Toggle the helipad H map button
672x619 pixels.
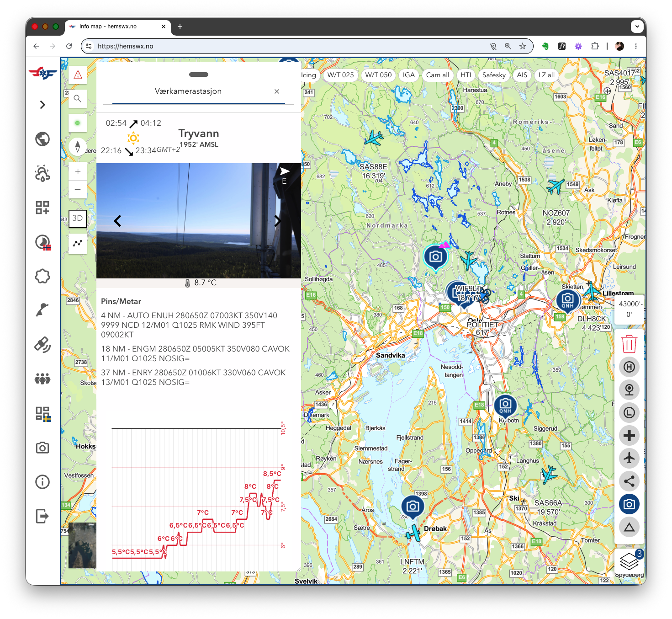629,367
